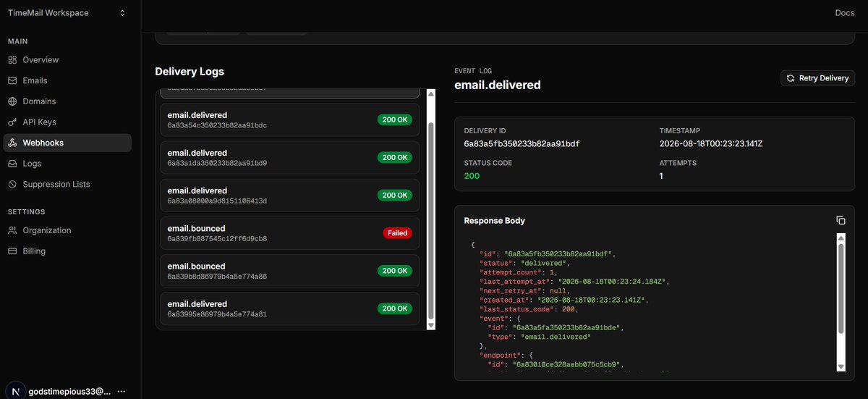Click the godstimepious33 account email

coord(69,391)
